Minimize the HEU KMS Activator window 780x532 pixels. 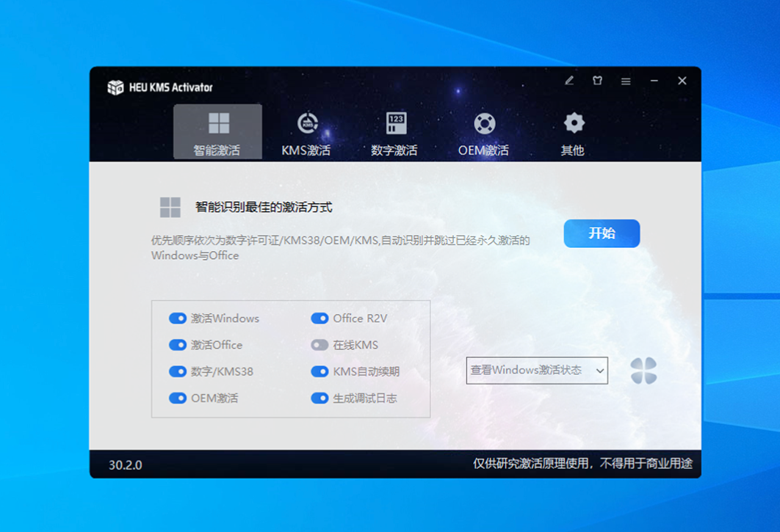pyautogui.click(x=654, y=81)
